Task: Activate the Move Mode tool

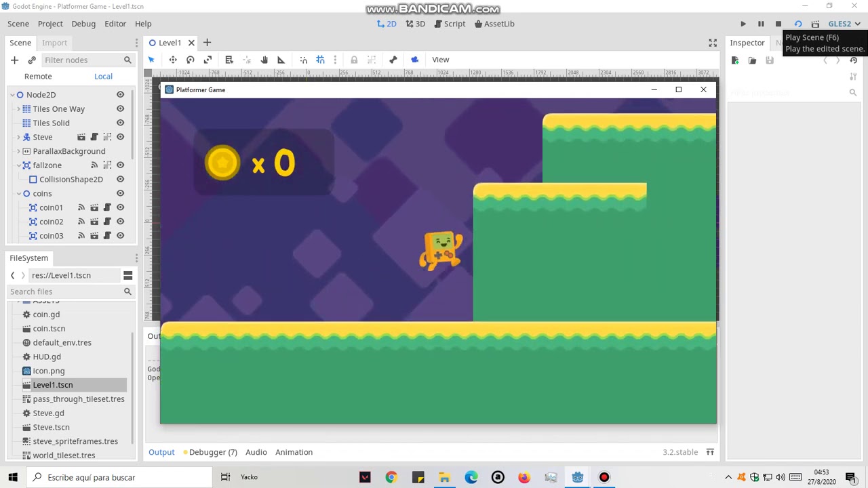Action: click(x=173, y=60)
